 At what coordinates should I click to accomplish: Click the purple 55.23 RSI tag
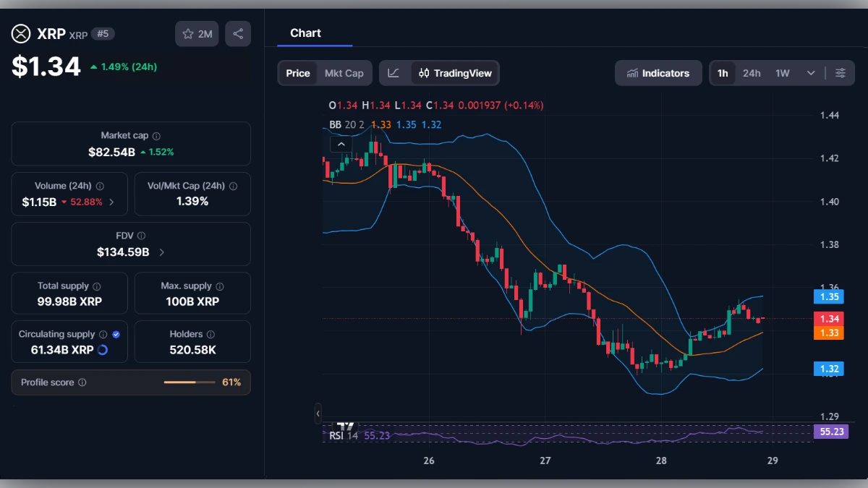coord(830,432)
